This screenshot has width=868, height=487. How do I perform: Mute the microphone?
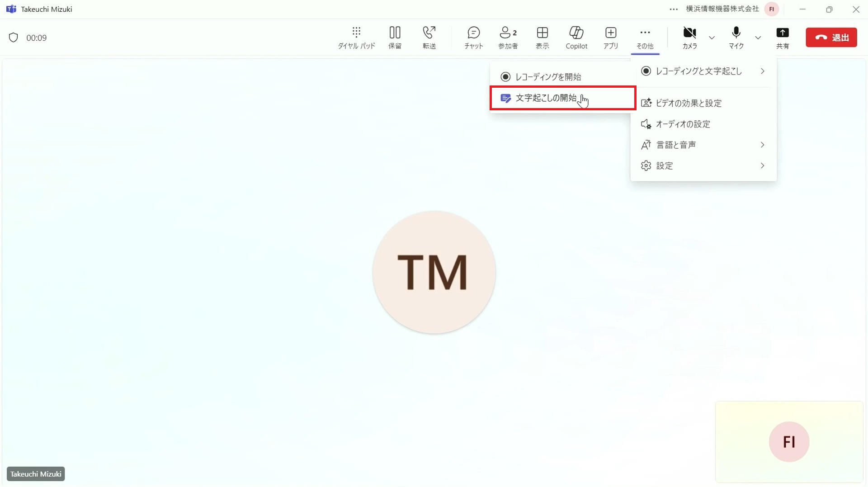[736, 38]
